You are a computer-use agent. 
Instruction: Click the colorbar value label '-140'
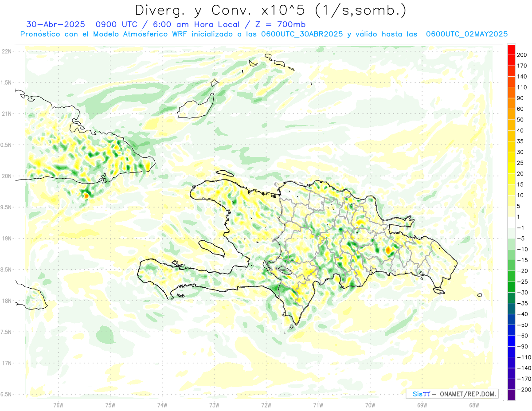point(524,368)
